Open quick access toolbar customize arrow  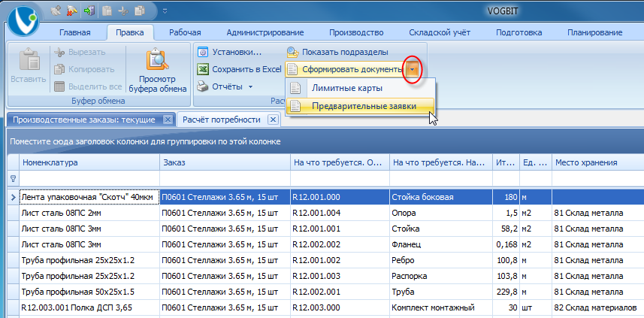click(x=165, y=11)
